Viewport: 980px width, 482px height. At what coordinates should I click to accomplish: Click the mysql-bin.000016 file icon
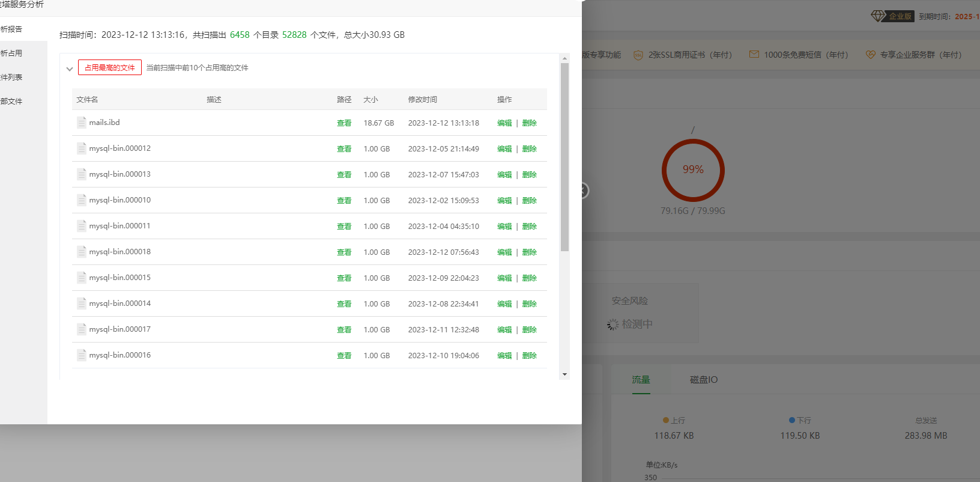point(81,355)
